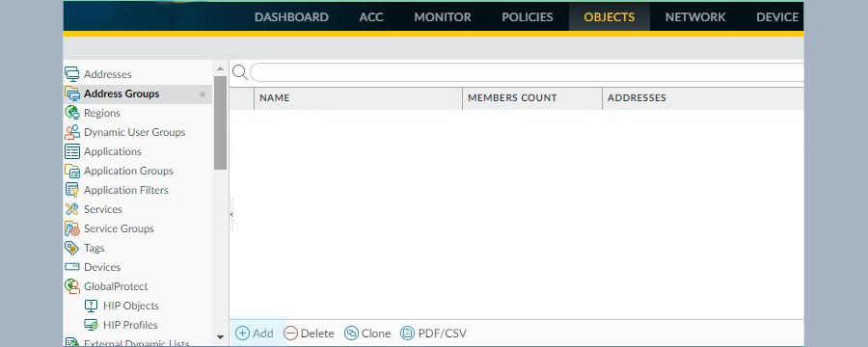Click the Dynamic User Groups icon
Image resolution: width=868 pixels, height=347 pixels.
click(x=72, y=132)
